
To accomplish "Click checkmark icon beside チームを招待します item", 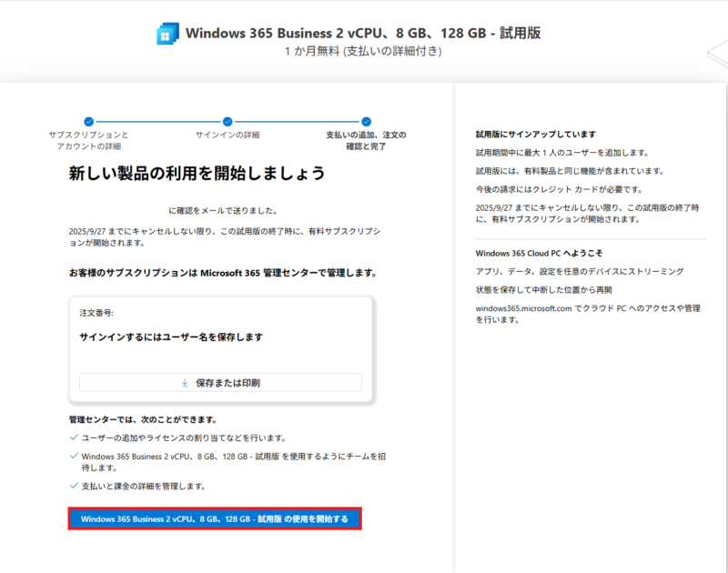I will coord(74,456).
